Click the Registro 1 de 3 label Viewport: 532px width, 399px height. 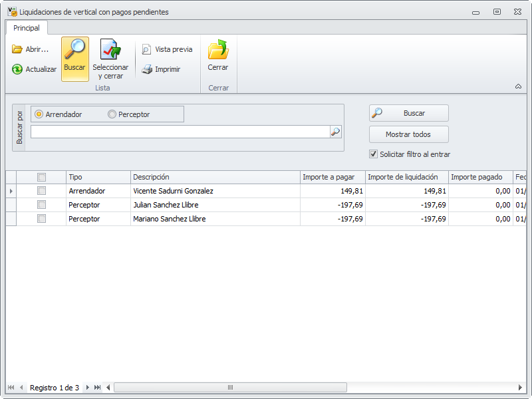55,388
